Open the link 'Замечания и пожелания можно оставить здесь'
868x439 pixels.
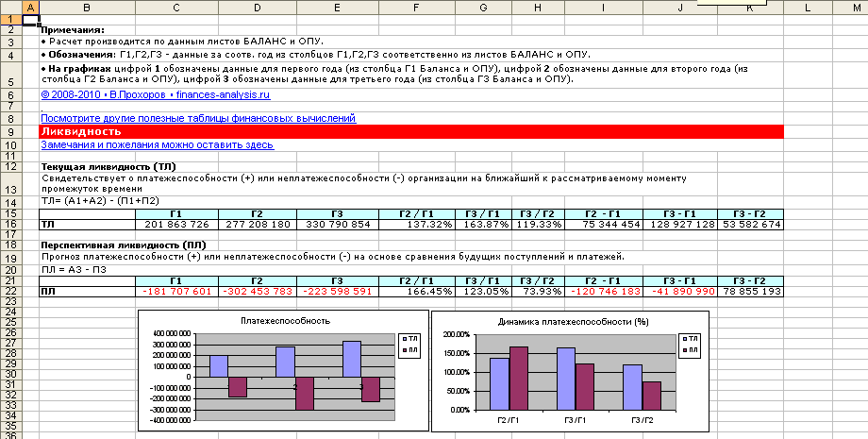pos(158,145)
